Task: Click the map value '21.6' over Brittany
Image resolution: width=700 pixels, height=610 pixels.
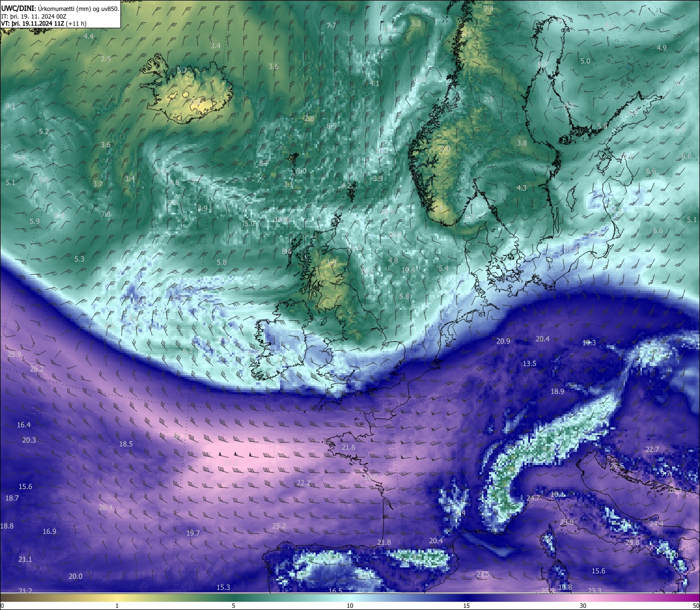Action: 348,447
